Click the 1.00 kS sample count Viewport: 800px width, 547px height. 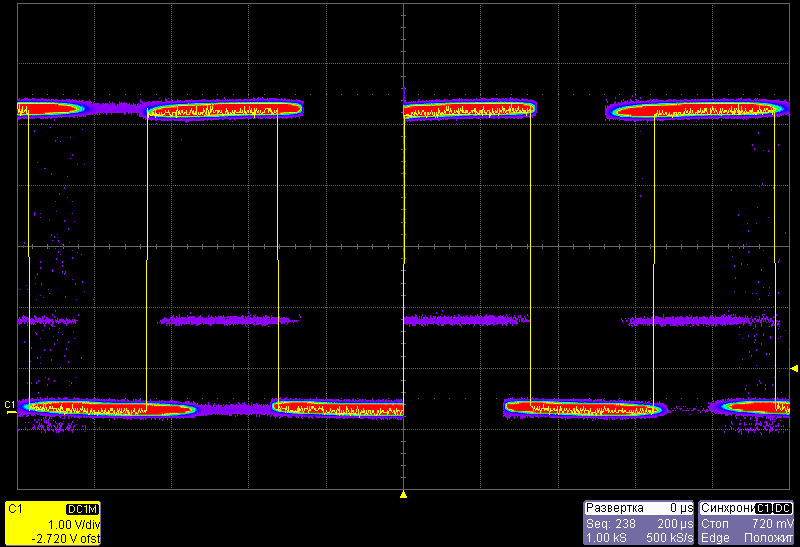tap(606, 538)
